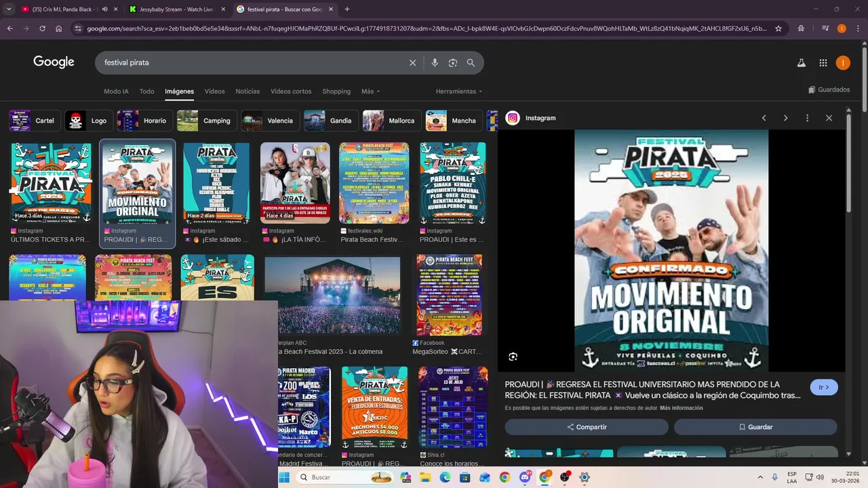Open the preview panel more options menu
Screen dimensions: 868x488
click(807, 118)
